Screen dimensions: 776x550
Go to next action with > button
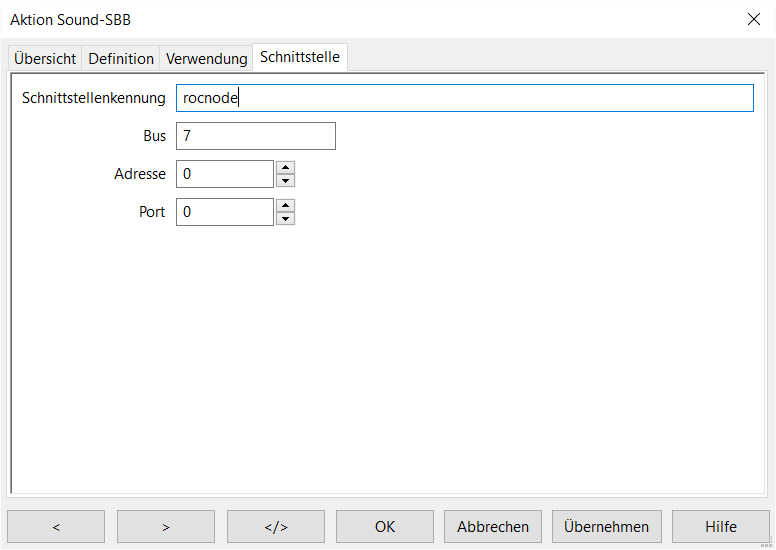[166, 527]
